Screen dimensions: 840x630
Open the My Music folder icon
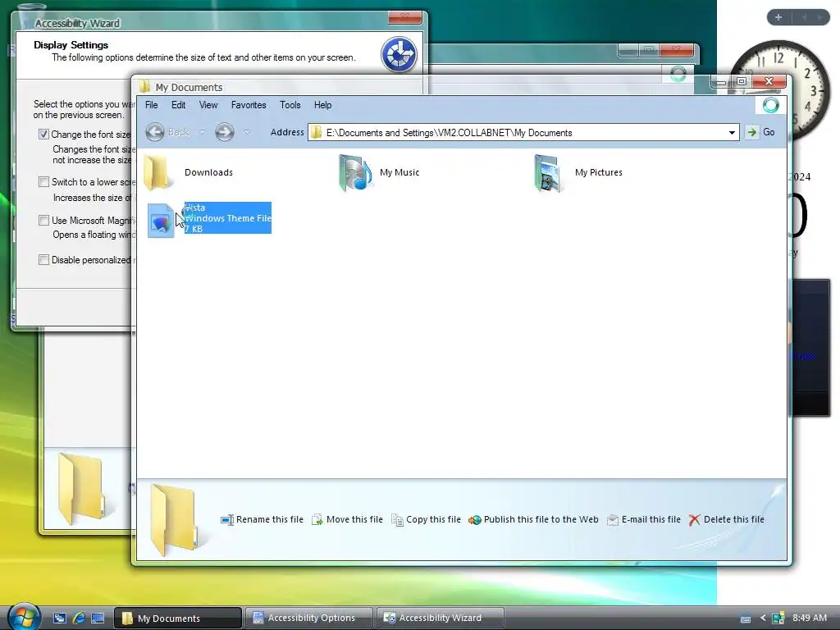tap(355, 172)
